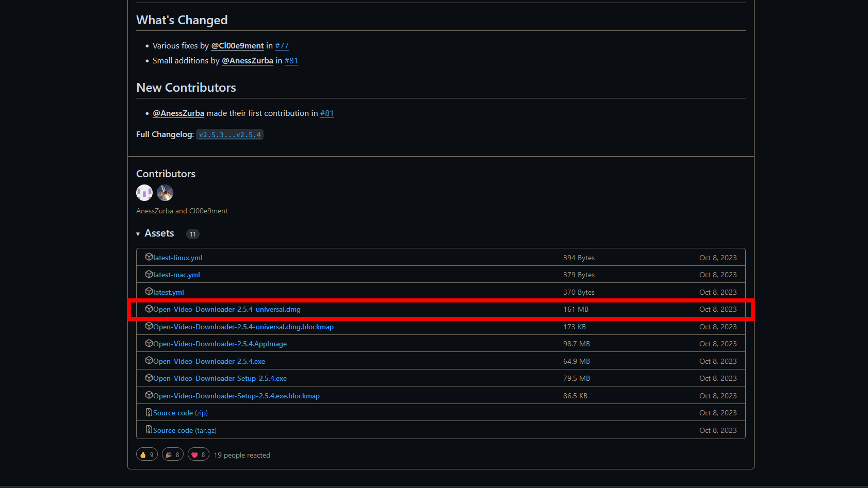Image resolution: width=868 pixels, height=488 pixels.
Task: Open the latest-mac.yml asset
Action: coord(176,275)
